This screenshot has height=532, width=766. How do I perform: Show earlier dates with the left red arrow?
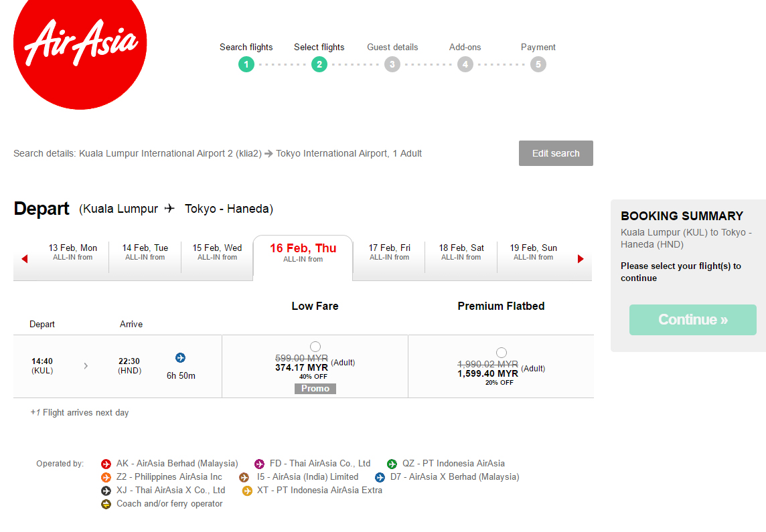tap(24, 259)
